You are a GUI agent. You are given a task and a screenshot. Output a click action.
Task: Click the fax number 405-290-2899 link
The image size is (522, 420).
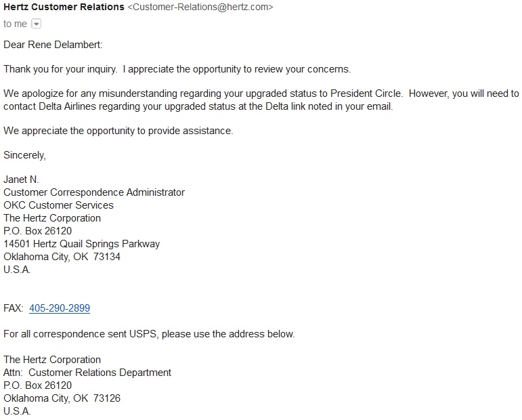coord(60,308)
